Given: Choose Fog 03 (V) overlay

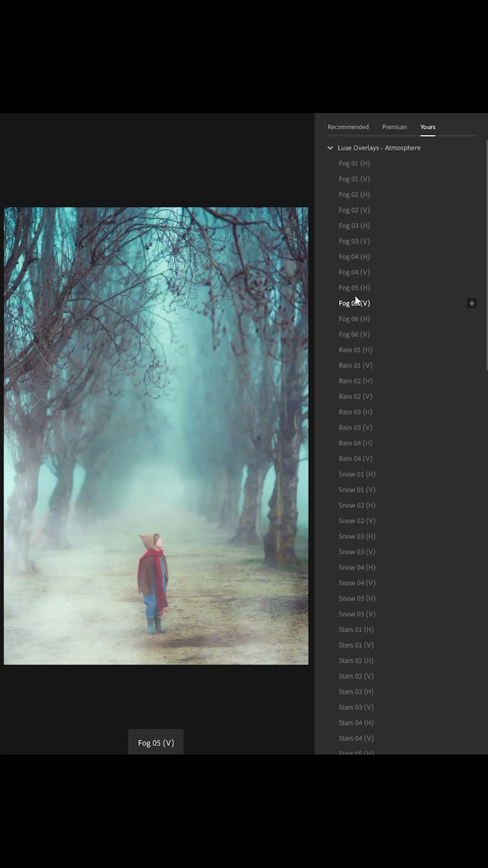Looking at the screenshot, I should [354, 241].
